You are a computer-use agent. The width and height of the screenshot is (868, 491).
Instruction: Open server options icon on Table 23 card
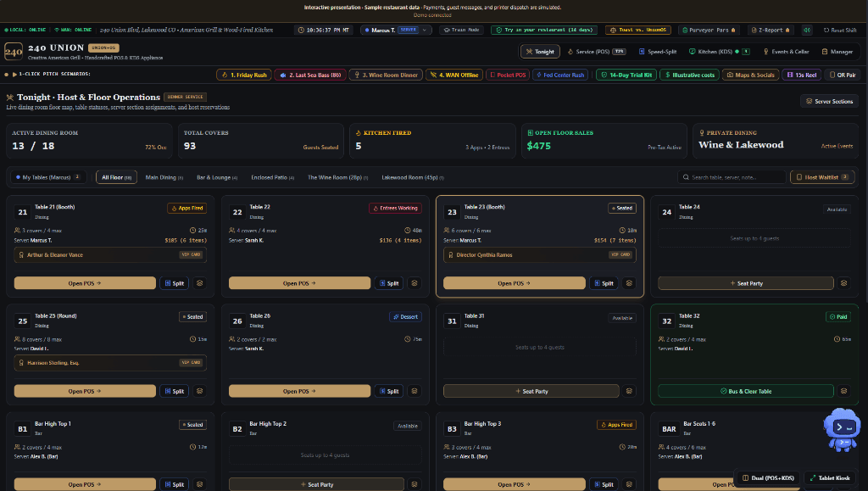pos(629,283)
